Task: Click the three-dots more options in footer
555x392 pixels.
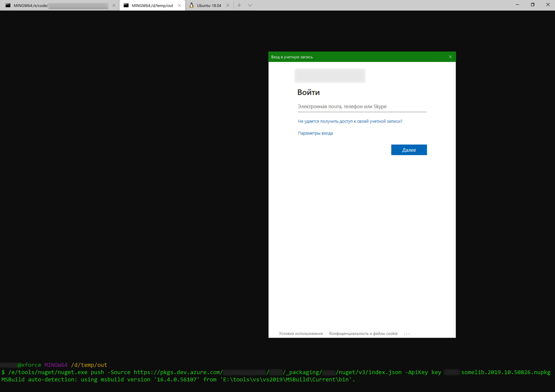Action: pyautogui.click(x=407, y=333)
